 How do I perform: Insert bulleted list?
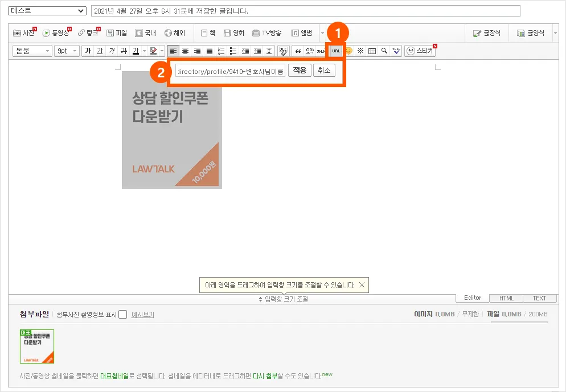pos(233,51)
